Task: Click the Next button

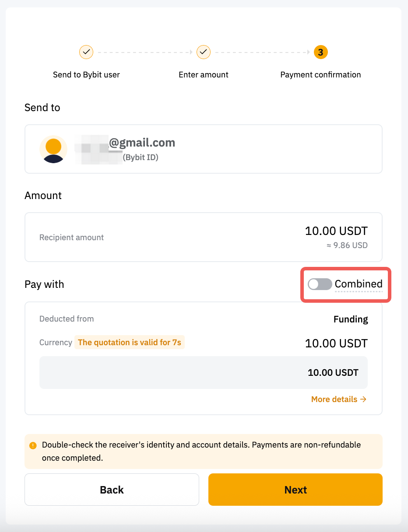Action: (x=295, y=490)
